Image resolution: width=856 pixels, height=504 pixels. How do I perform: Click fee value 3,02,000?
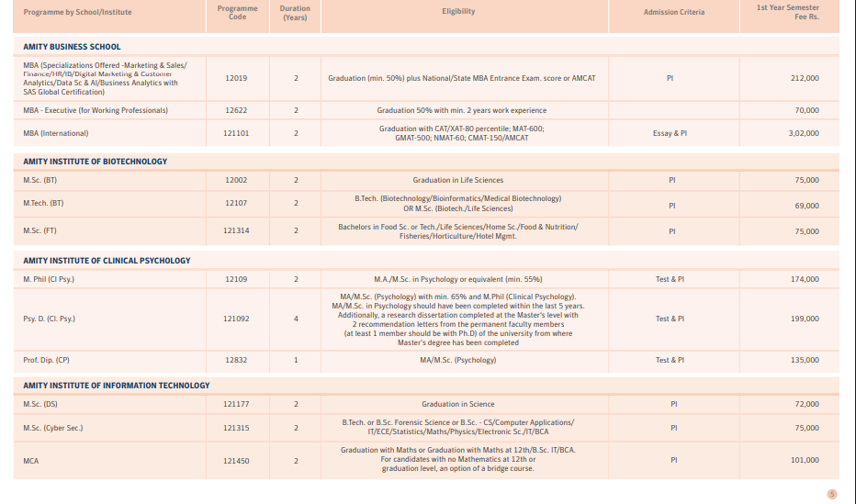click(804, 133)
